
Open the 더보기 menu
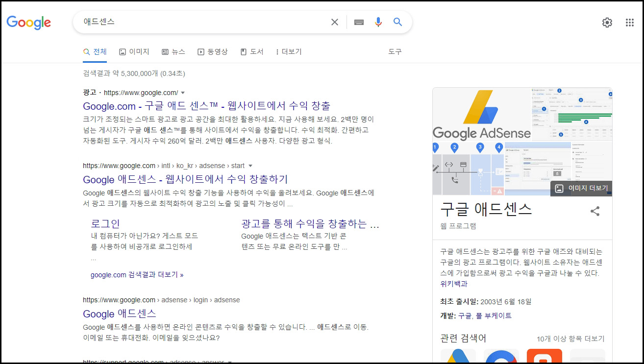pyautogui.click(x=289, y=51)
